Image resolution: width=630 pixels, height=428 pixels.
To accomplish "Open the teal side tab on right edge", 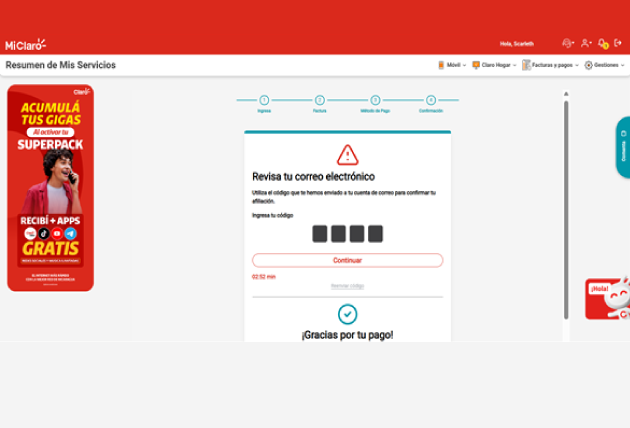I will pyautogui.click(x=623, y=147).
